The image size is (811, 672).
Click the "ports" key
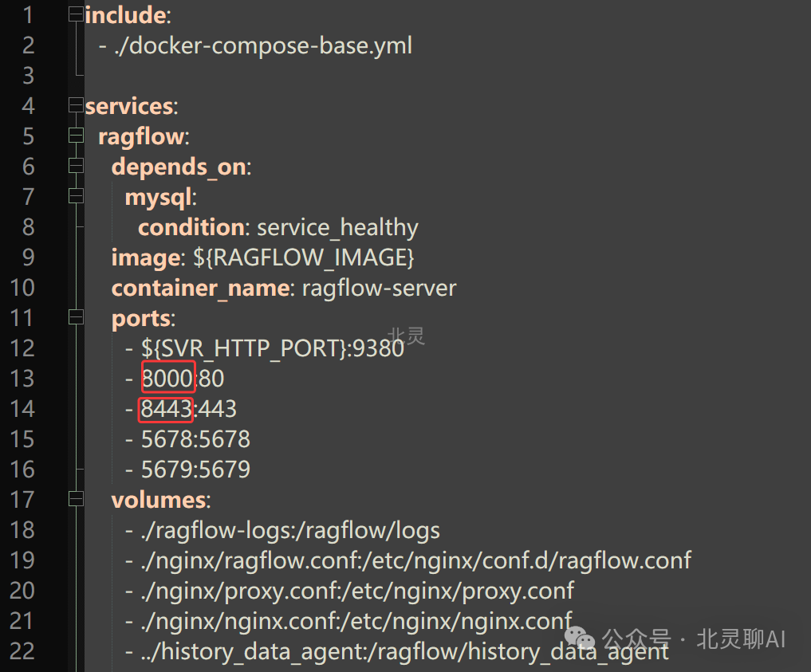tap(141, 319)
